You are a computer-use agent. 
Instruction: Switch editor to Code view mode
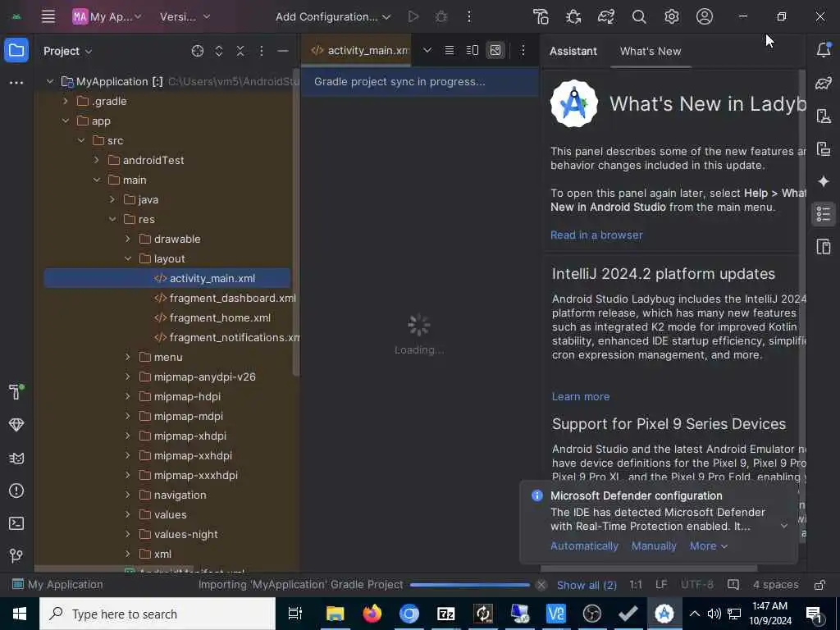click(449, 50)
